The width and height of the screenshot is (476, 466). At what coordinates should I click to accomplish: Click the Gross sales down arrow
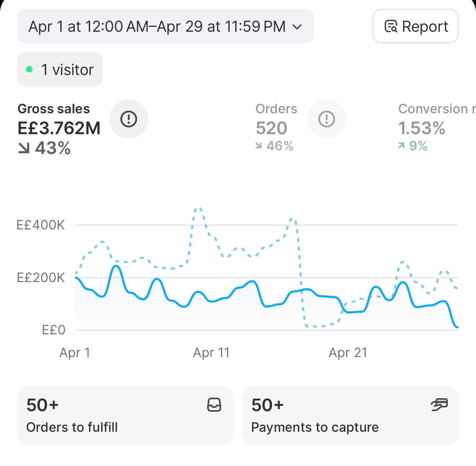point(24,148)
